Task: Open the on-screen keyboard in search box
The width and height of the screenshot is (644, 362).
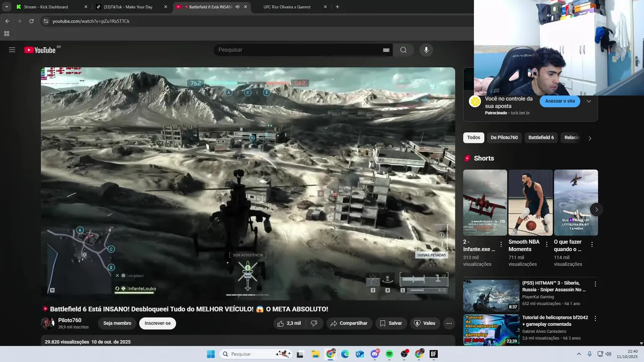Action: click(386, 50)
